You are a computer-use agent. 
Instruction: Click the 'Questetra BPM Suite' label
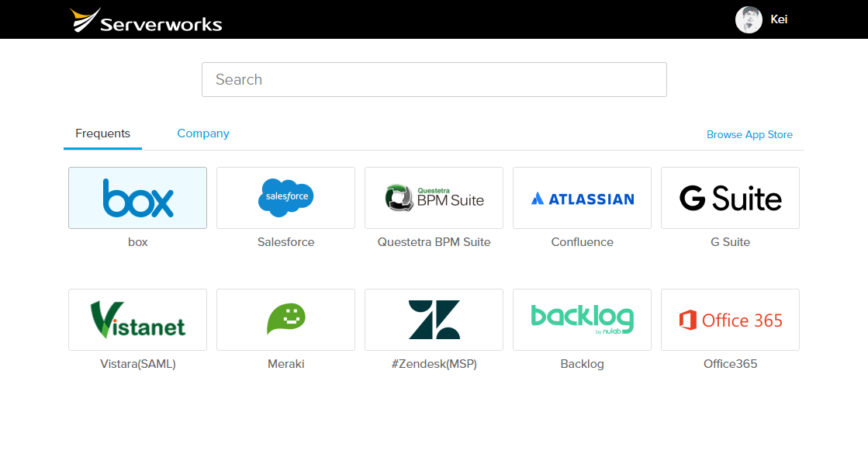[x=434, y=242]
